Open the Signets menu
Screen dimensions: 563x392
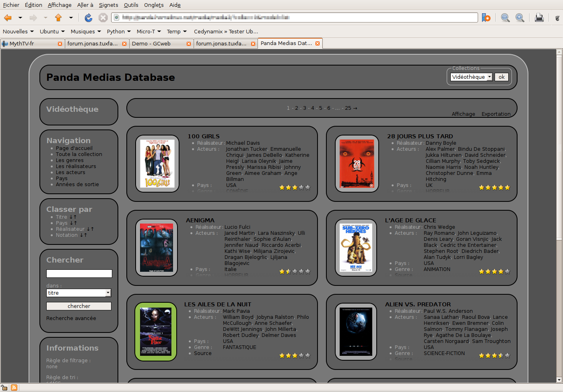tap(108, 5)
